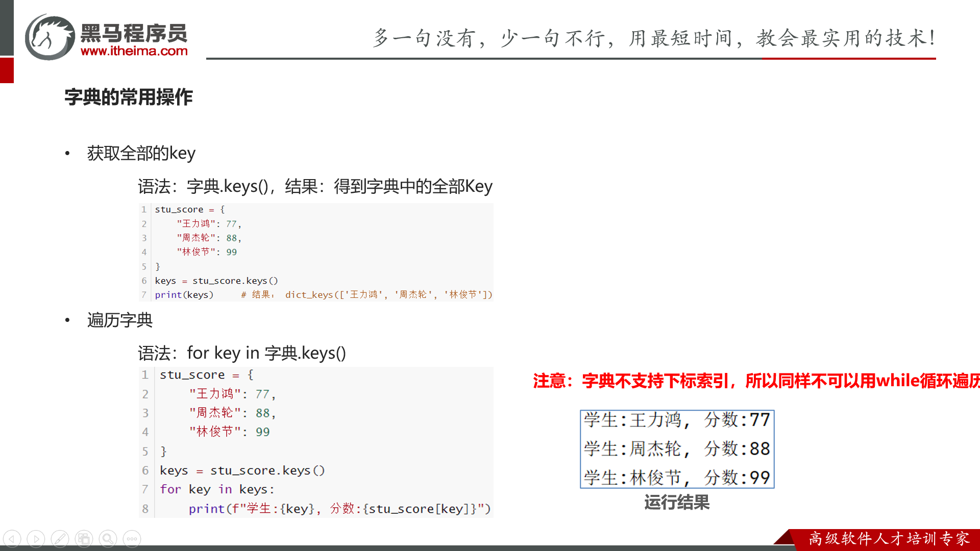The height and width of the screenshot is (551, 980).
Task: Click the 遍历字典 bullet point
Action: (119, 320)
